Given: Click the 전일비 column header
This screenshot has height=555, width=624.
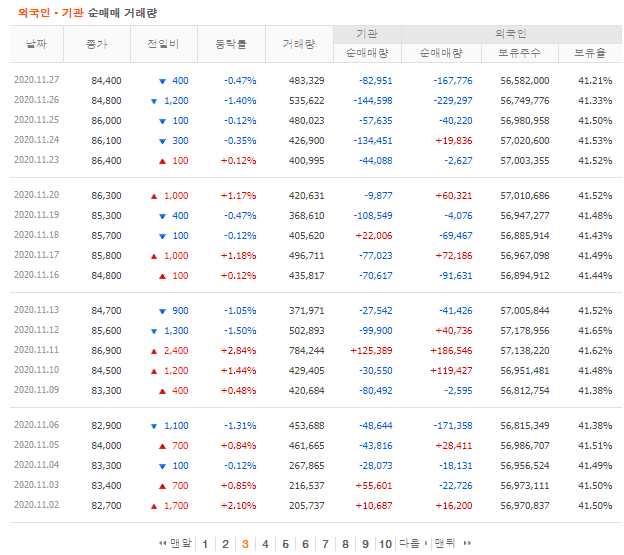Looking at the screenshot, I should 164,44.
